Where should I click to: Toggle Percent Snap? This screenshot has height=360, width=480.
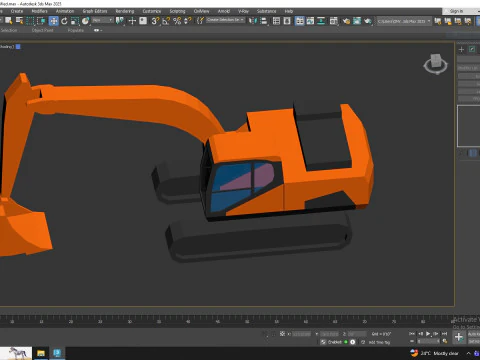point(177,21)
